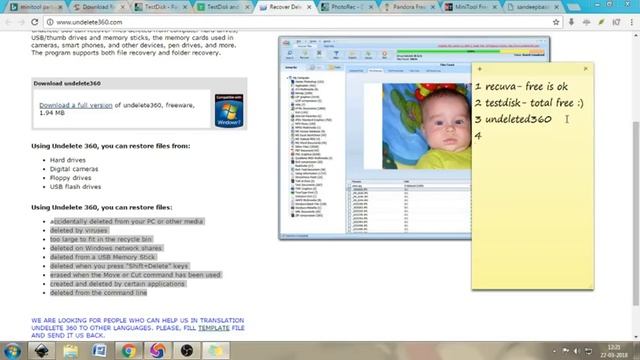Image resolution: width=640 pixels, height=360 pixels.
Task: Bookmark this page with the star icon
Action: [556, 22]
